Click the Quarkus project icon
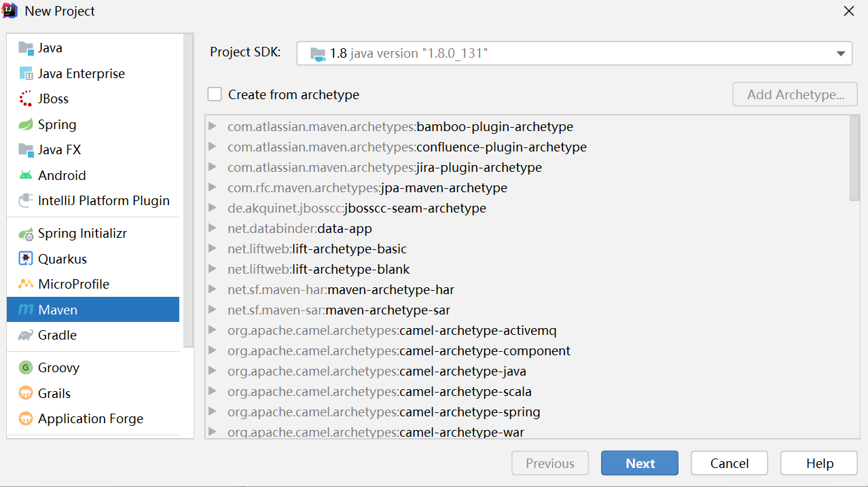The width and height of the screenshot is (868, 487). (x=26, y=259)
